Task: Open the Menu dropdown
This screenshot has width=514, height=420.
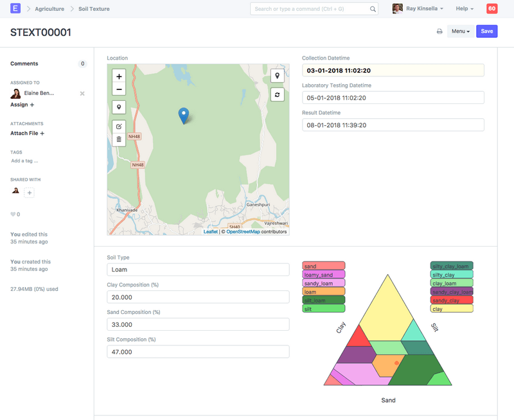Action: (460, 31)
